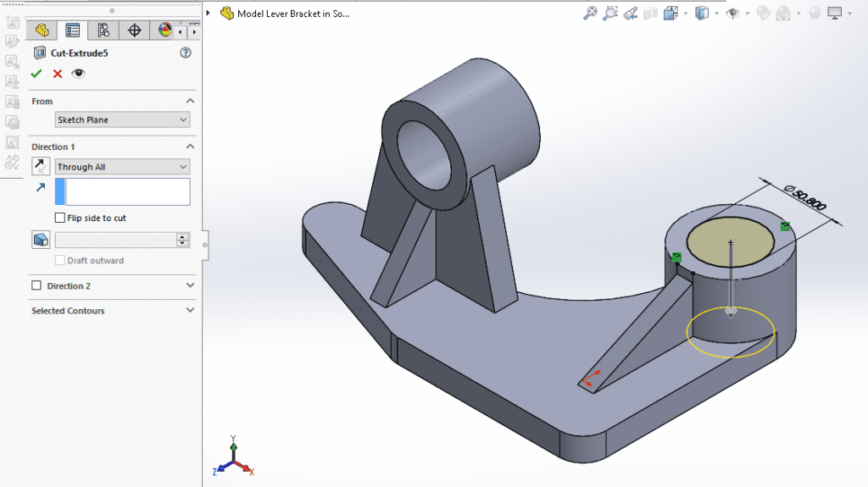868x487 pixels.
Task: Click the panel collapse handle on divider
Action: 205,245
